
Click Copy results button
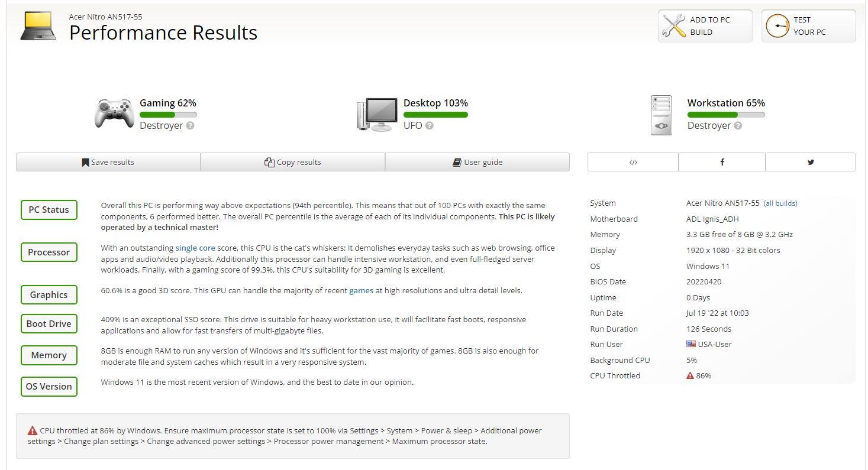pyautogui.click(x=293, y=162)
